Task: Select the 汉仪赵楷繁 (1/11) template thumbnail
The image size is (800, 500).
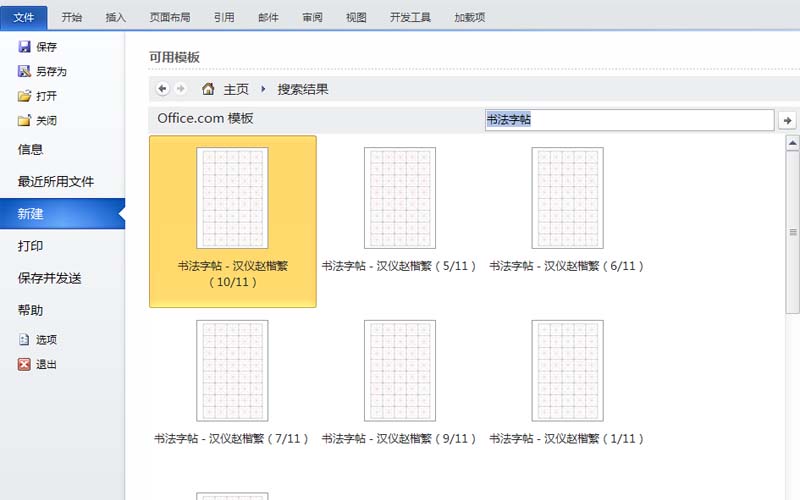Action: click(x=567, y=370)
